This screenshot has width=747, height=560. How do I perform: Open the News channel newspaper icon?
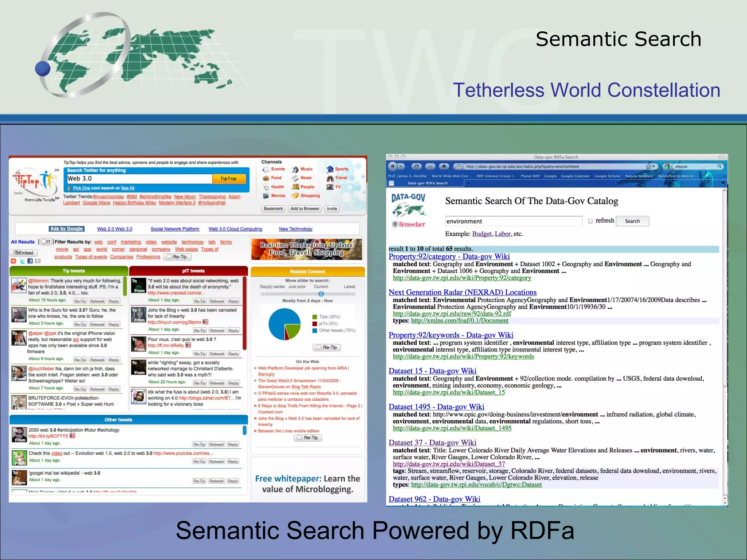(x=295, y=178)
